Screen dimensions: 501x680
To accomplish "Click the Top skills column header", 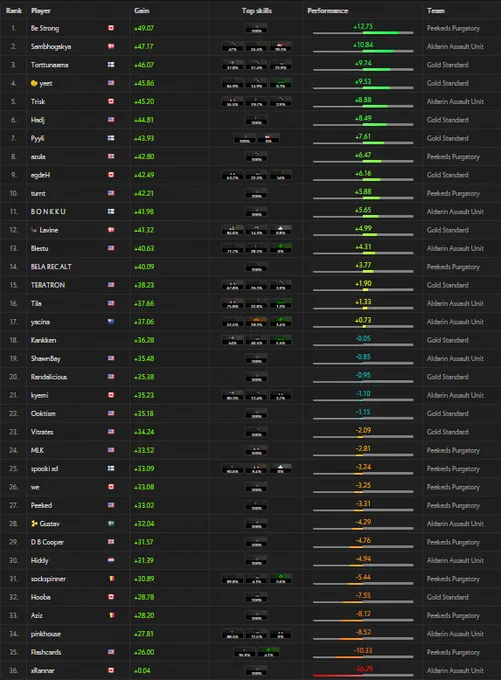I will pyautogui.click(x=257, y=10).
